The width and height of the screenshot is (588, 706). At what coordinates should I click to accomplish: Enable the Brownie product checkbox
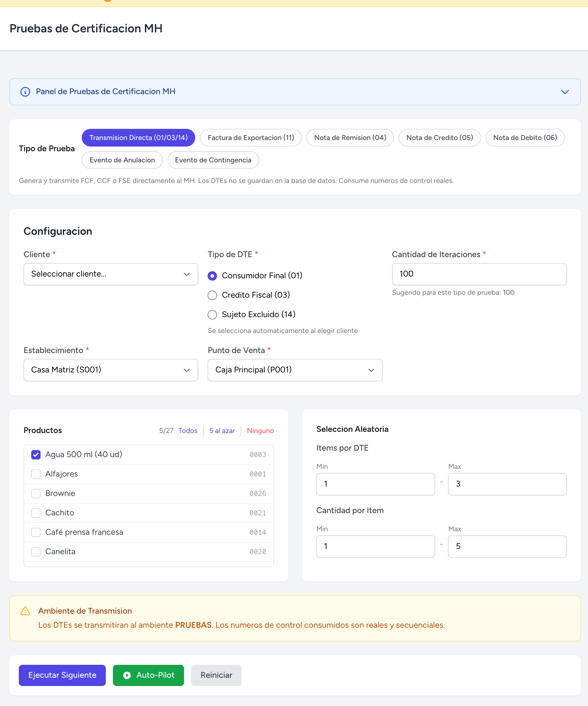[x=36, y=494]
